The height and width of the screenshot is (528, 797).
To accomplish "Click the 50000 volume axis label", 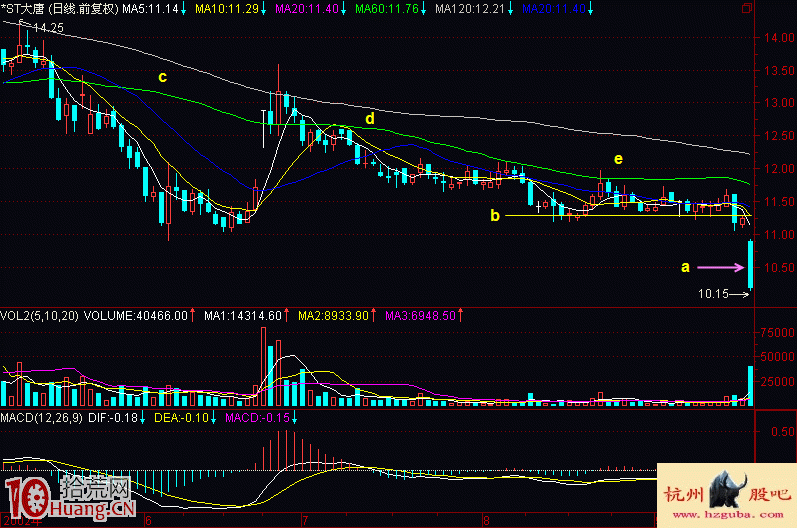I will (777, 357).
